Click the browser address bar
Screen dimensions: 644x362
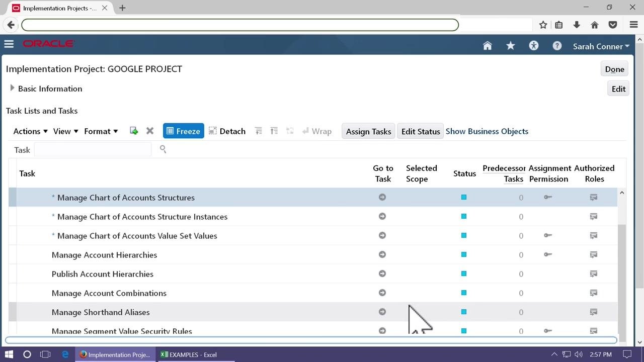[240, 25]
